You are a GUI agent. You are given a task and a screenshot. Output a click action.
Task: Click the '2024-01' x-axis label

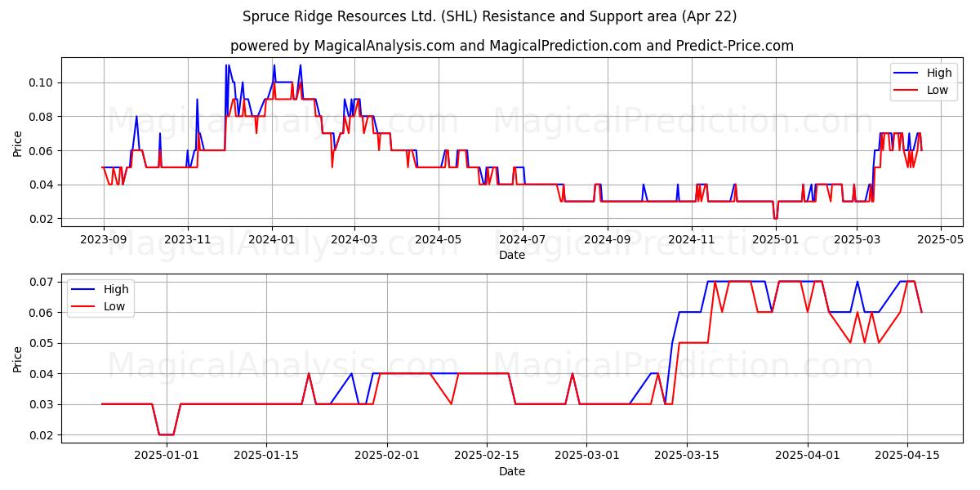tap(272, 240)
